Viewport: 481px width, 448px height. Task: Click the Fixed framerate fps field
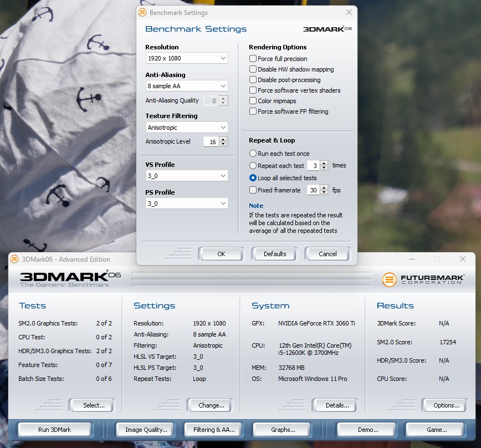pos(314,190)
